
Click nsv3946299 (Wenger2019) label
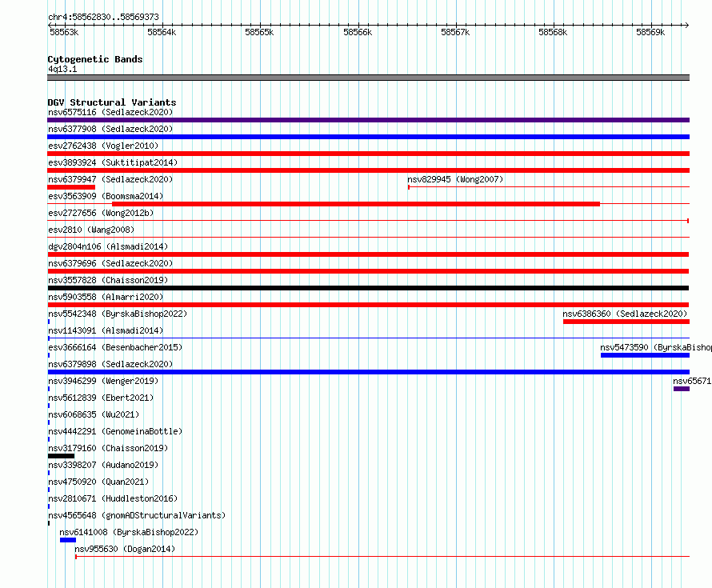(x=103, y=381)
